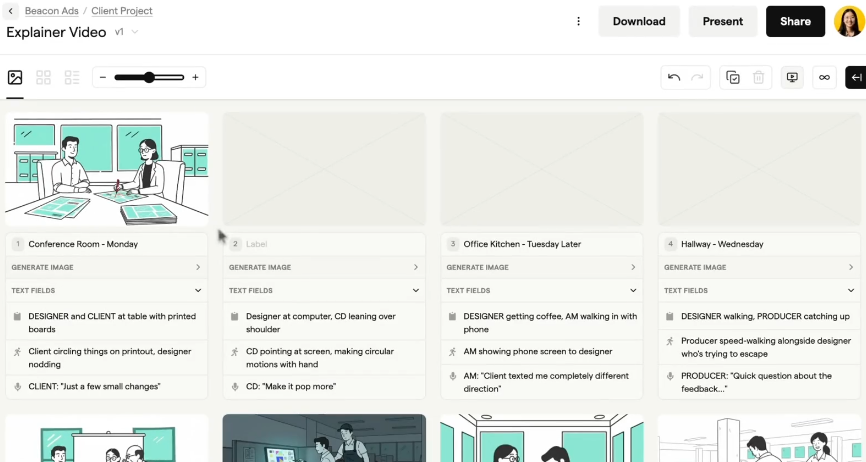Viewport: 866px width, 462px height.
Task: Open the presentation screen icon in toolbar
Action: tap(793, 77)
